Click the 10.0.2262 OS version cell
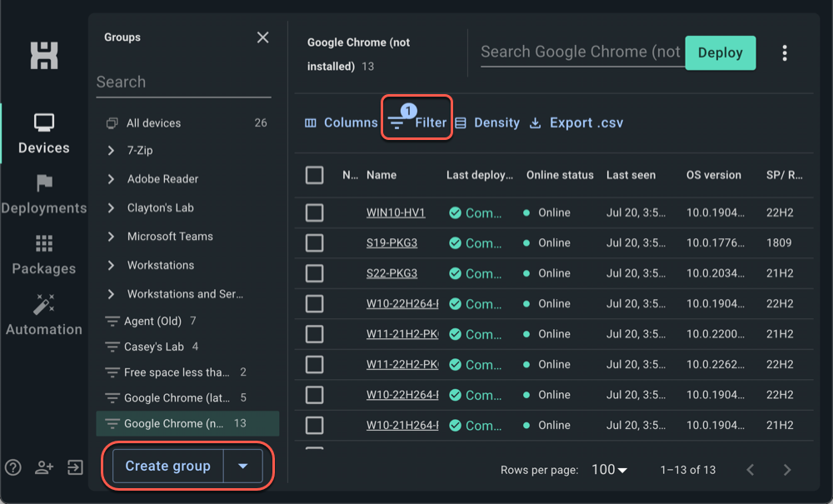 click(x=715, y=364)
